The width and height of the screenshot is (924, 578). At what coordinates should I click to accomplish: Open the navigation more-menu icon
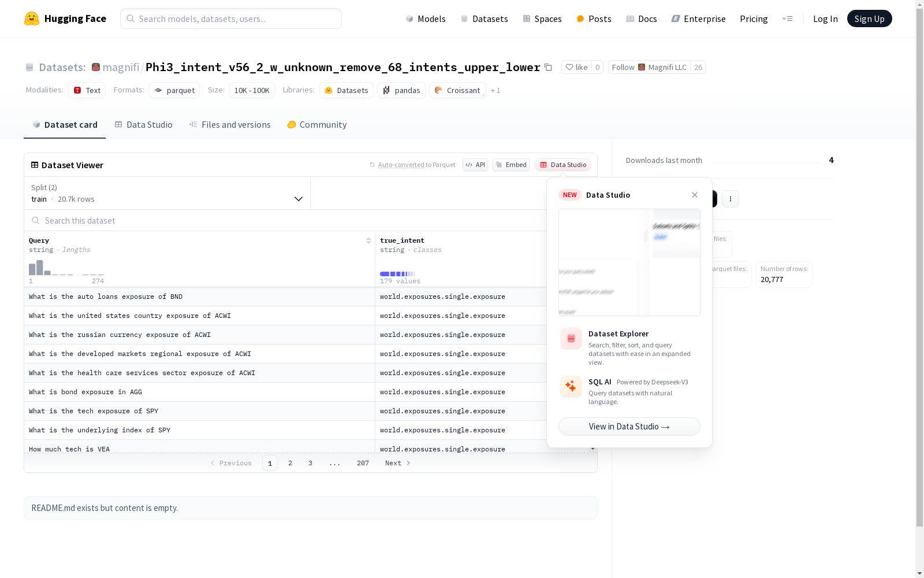click(x=787, y=18)
